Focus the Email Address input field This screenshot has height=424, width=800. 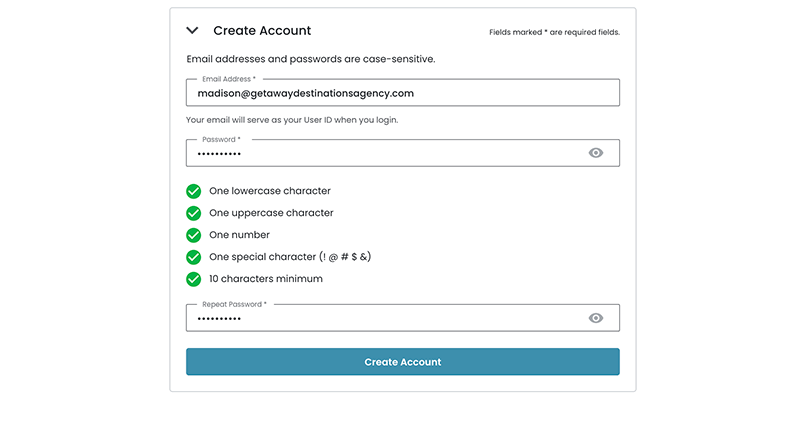coord(402,93)
